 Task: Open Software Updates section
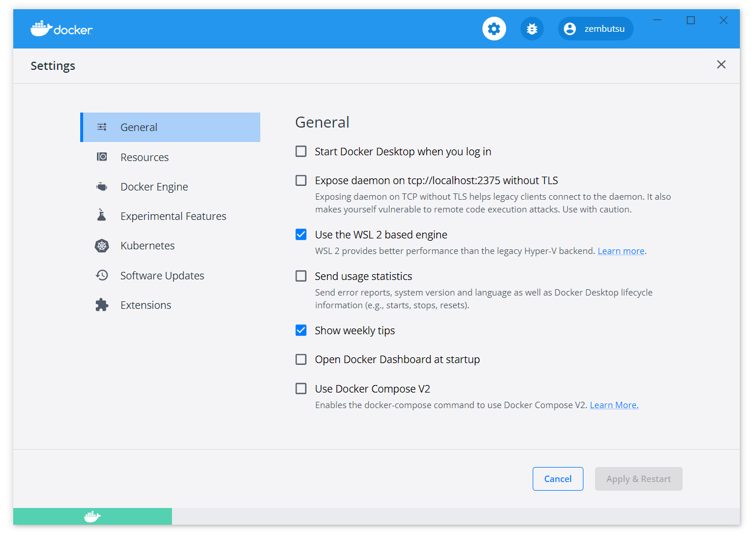(170, 275)
